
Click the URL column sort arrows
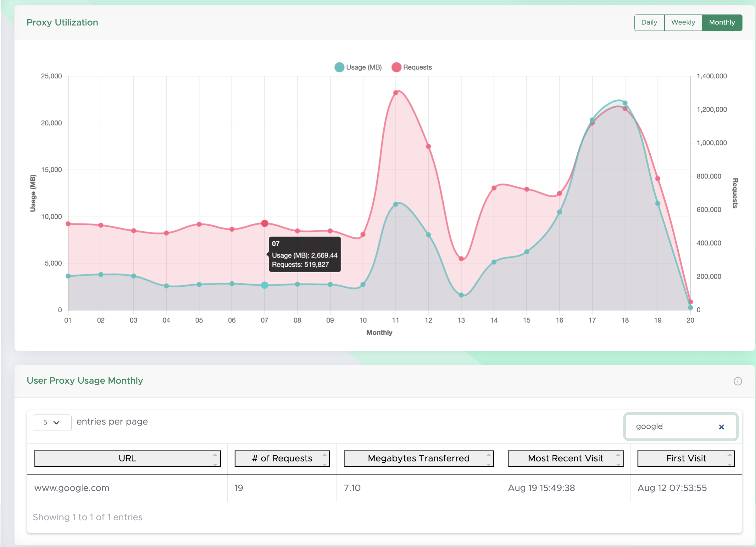point(215,459)
